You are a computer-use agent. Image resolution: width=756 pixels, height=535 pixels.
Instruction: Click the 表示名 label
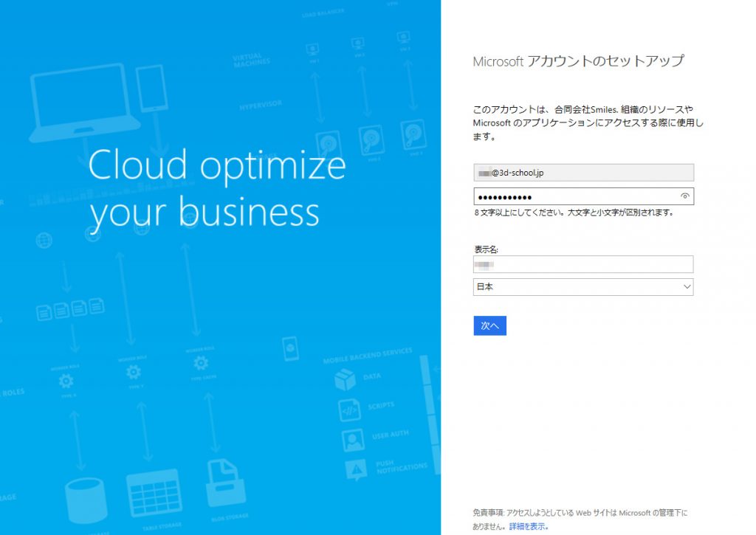[x=486, y=249]
